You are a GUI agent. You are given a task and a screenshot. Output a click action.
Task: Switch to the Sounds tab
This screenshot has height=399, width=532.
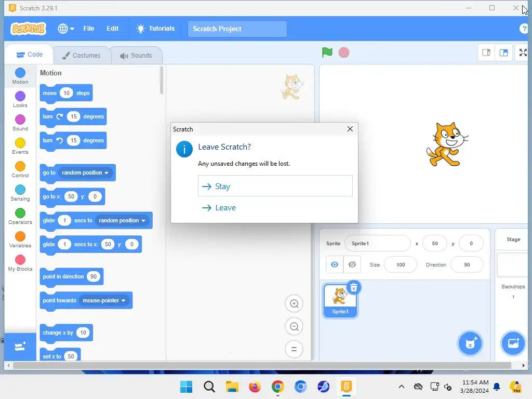click(137, 55)
